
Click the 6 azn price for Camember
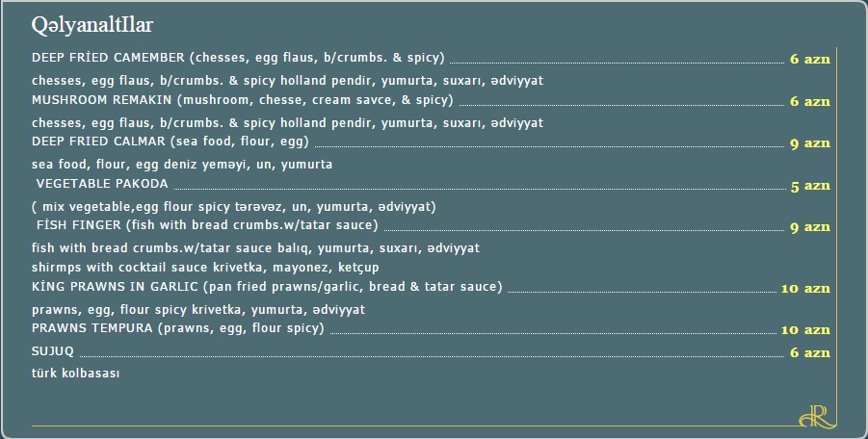click(x=810, y=59)
